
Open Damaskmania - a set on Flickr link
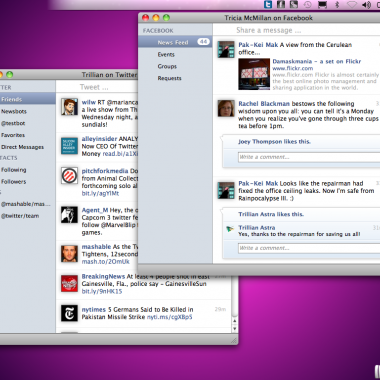click(317, 61)
